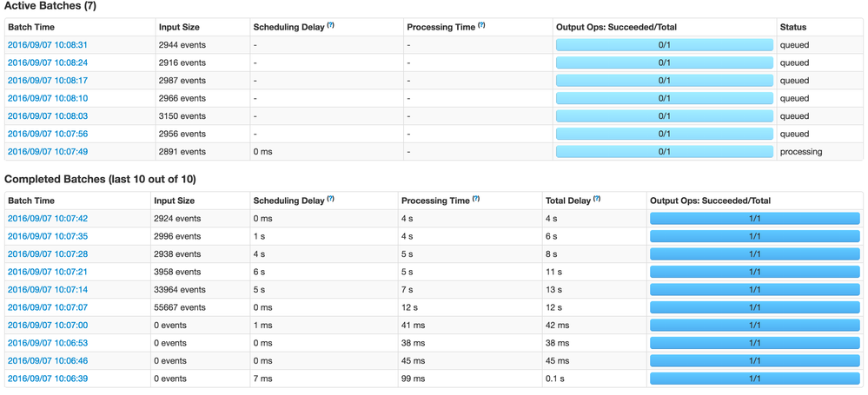Open batch with 55667 events at 10:07:07
This screenshot has width=868, height=395.
pos(48,307)
